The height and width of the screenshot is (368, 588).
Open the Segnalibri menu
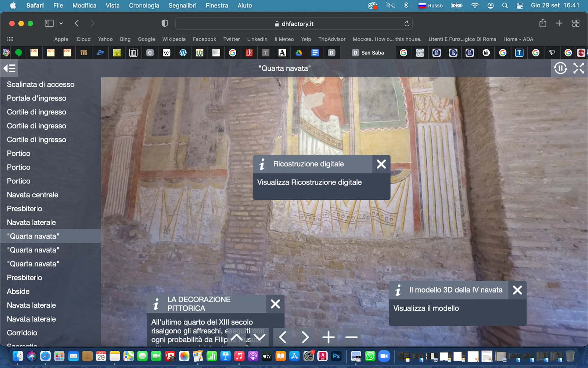coord(182,6)
